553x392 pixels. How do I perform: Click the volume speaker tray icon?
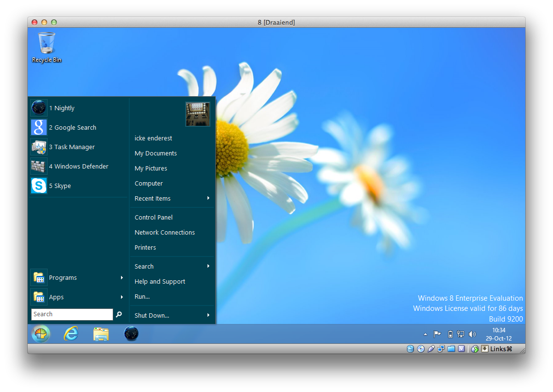[472, 334]
